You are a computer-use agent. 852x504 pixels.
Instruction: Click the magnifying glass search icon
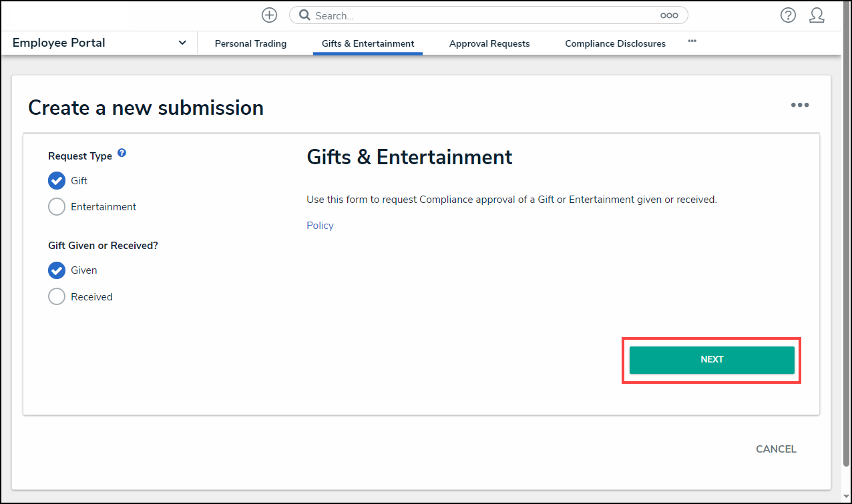pos(304,15)
